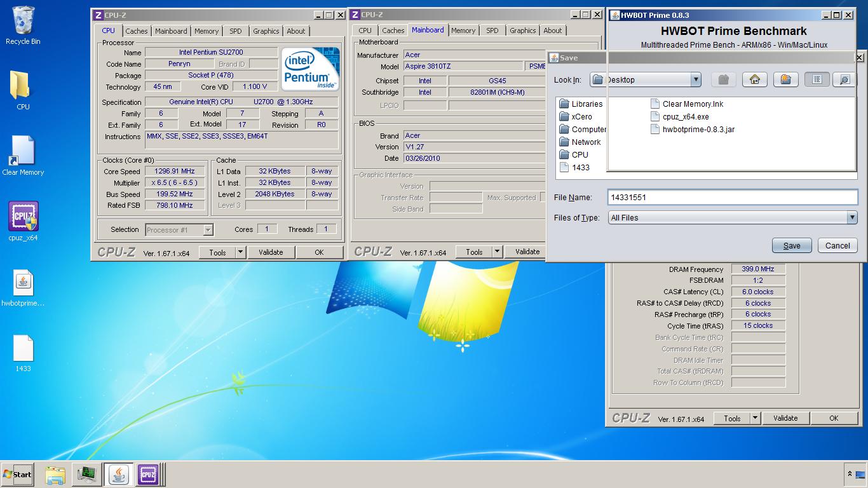The height and width of the screenshot is (488, 868).
Task: Click OK in first CPU-Z window
Action: click(x=319, y=252)
